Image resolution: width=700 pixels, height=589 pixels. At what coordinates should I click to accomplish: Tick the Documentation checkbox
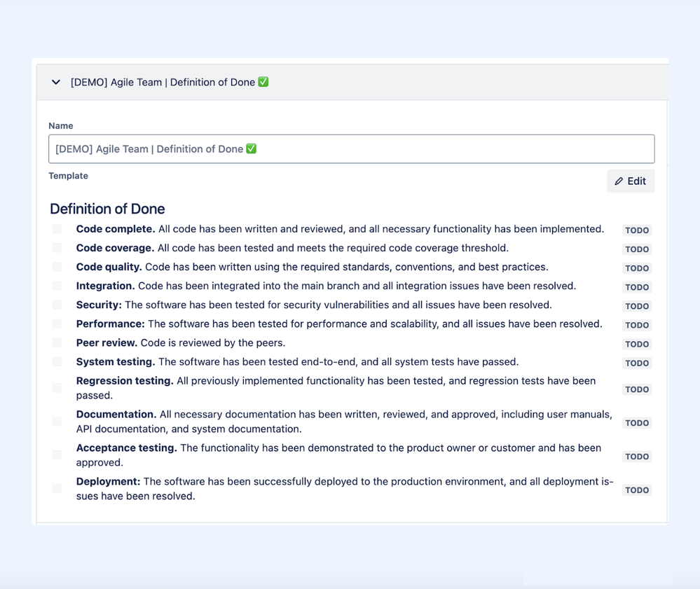pyautogui.click(x=57, y=421)
